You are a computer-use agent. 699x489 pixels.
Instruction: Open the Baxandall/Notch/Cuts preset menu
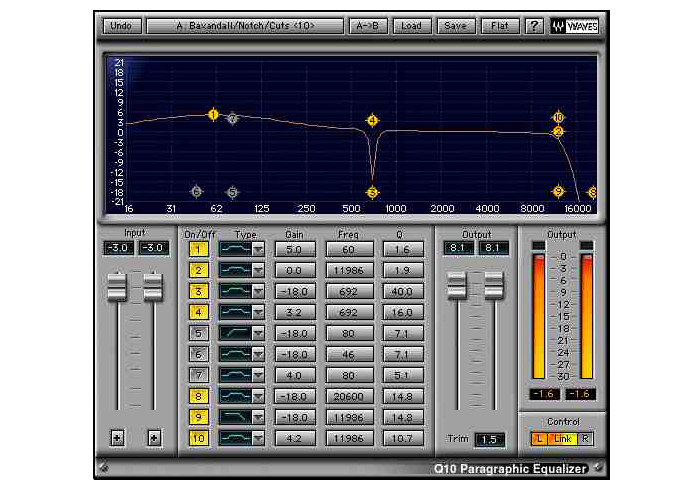[x=245, y=26]
